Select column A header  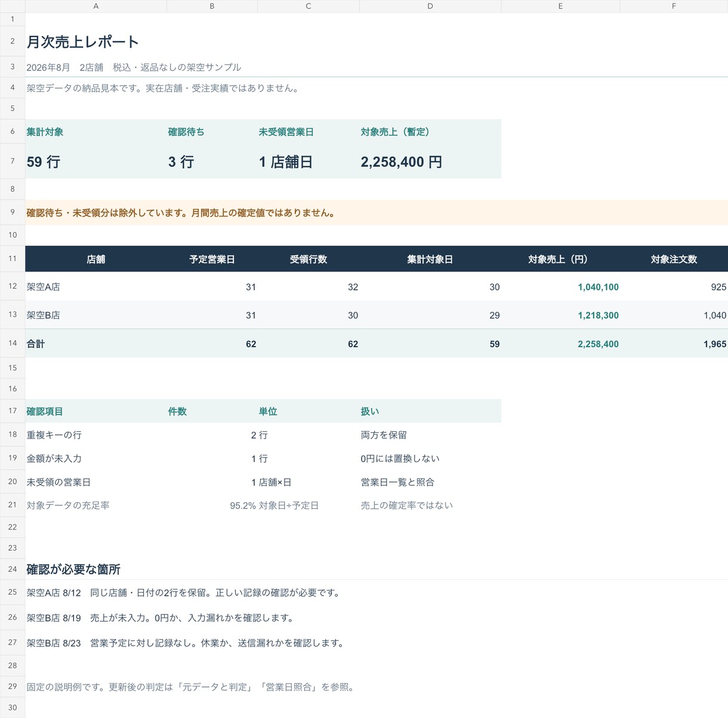click(x=96, y=6)
